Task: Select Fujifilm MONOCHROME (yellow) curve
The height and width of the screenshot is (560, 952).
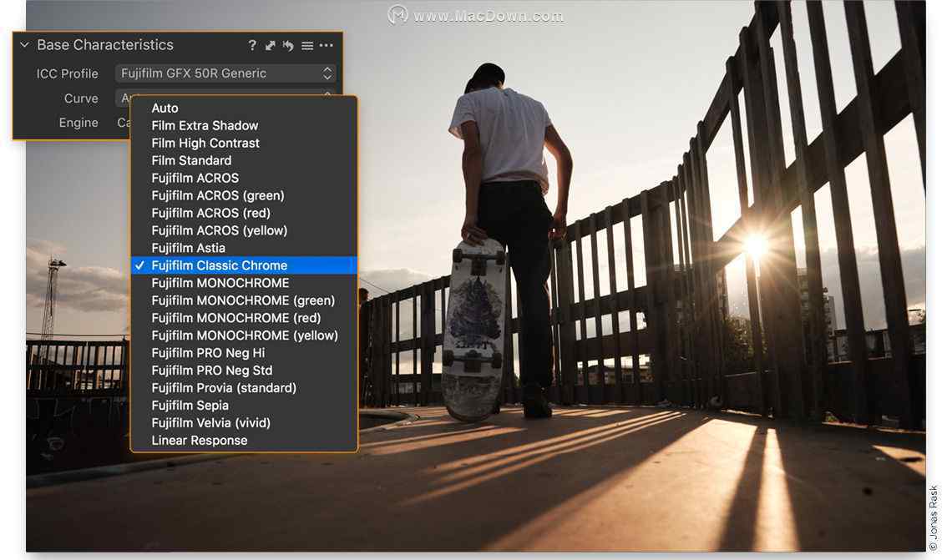Action: pyautogui.click(x=244, y=335)
